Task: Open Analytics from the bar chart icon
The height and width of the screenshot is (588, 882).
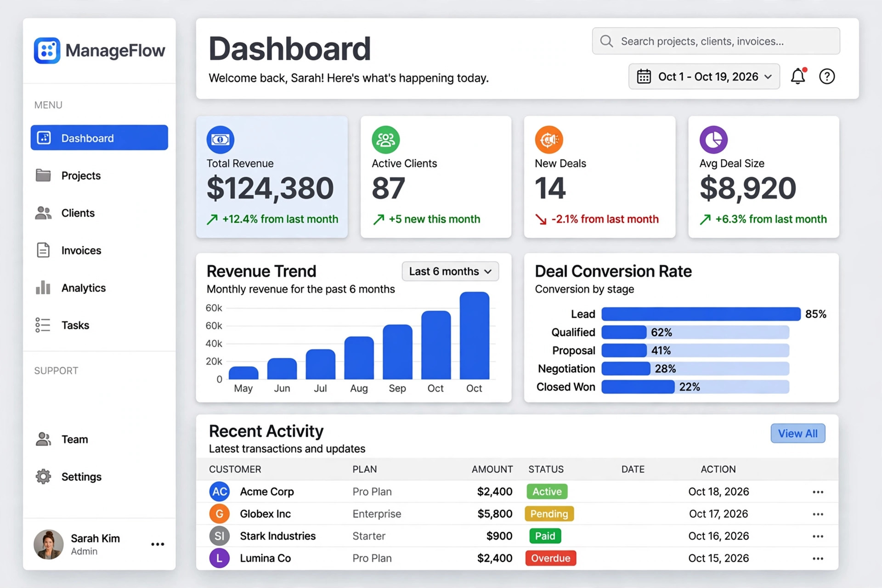Action: pyautogui.click(x=43, y=288)
